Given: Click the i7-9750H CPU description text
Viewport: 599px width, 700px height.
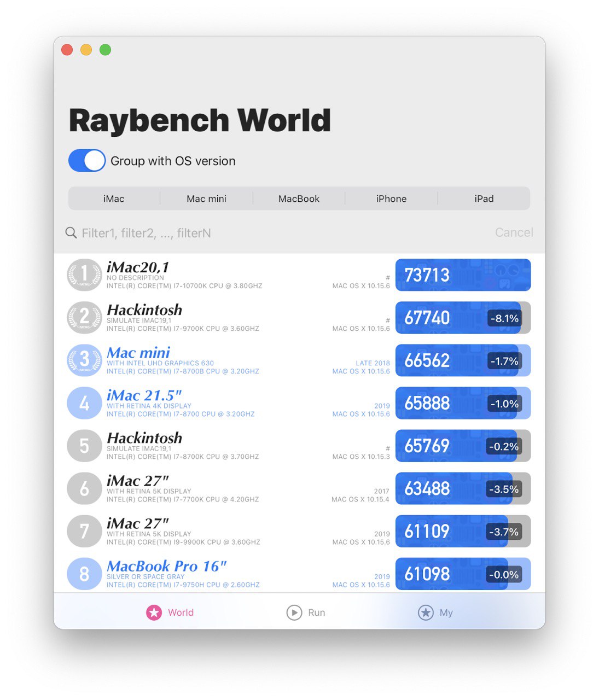Looking at the screenshot, I should coord(183,585).
